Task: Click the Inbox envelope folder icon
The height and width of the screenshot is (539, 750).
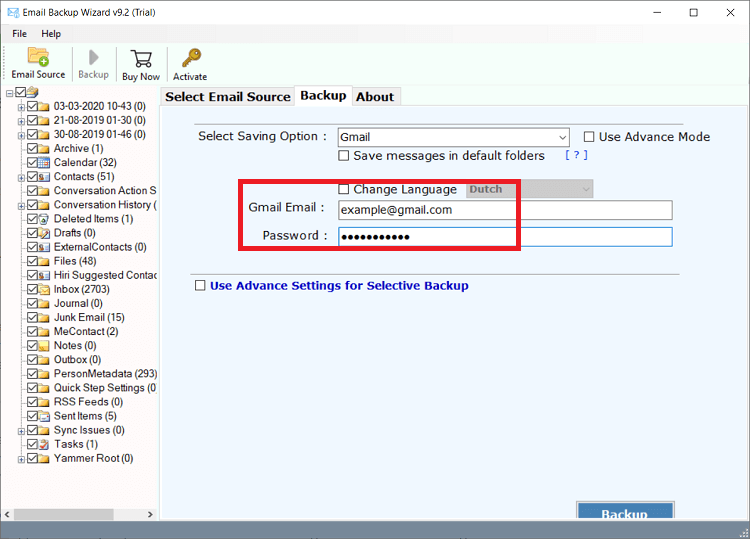Action: (44, 290)
